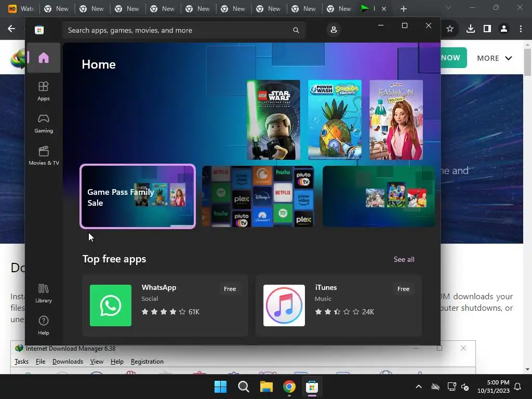Open Help menu in Internet Download Manager

[117, 362]
